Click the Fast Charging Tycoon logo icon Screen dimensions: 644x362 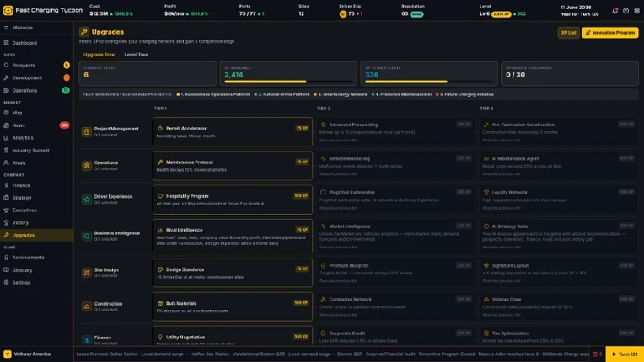[8, 10]
